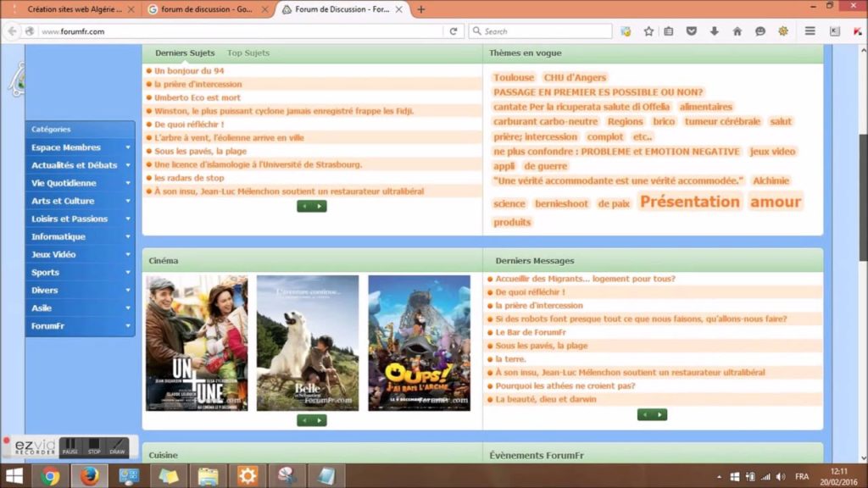Click the orange gear taskbar icon

click(248, 476)
